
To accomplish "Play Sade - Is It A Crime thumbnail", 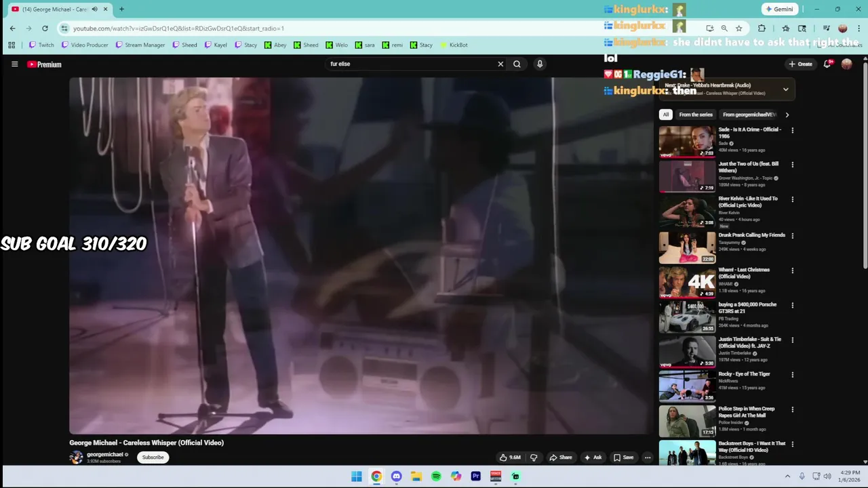I will pos(687,142).
